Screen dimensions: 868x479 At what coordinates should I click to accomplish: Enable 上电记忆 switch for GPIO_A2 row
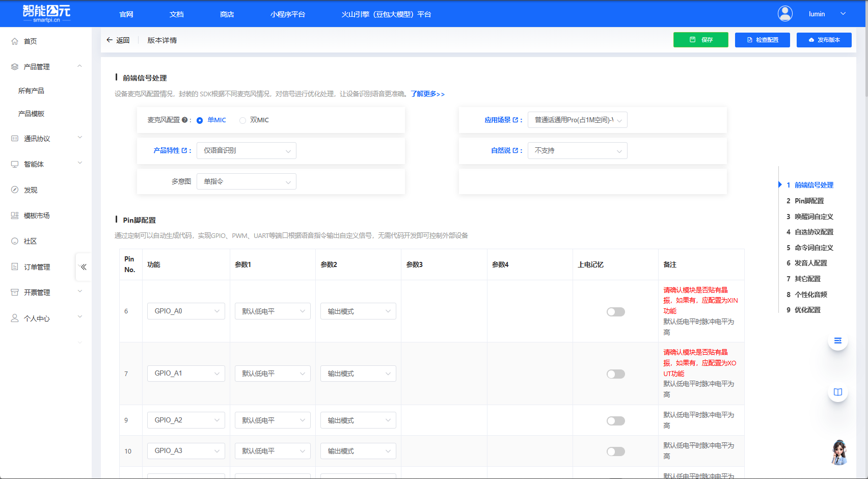615,421
